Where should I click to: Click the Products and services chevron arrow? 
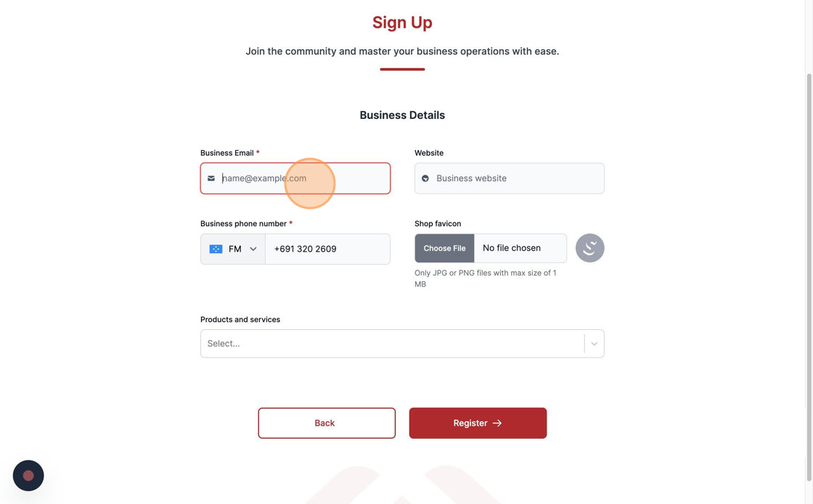pyautogui.click(x=595, y=344)
